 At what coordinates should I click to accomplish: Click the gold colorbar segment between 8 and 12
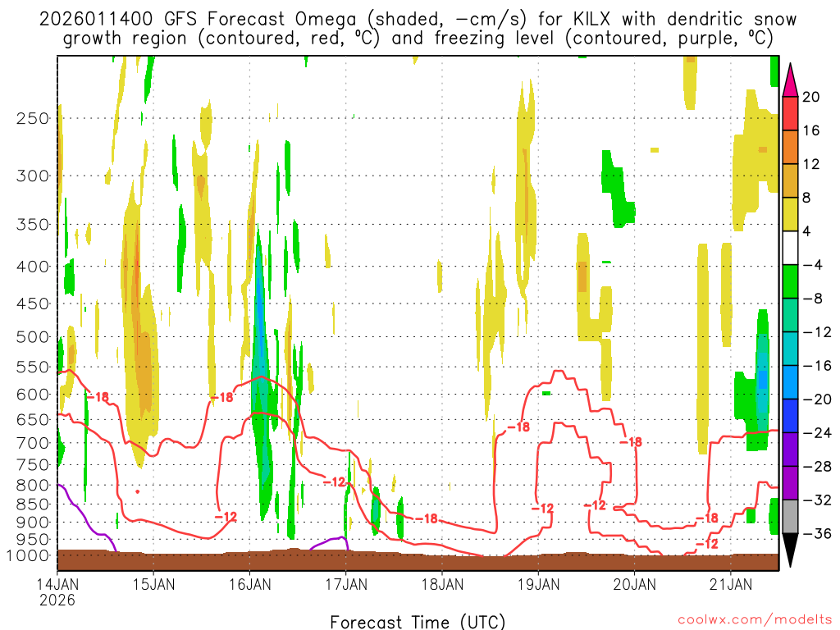[x=790, y=181]
